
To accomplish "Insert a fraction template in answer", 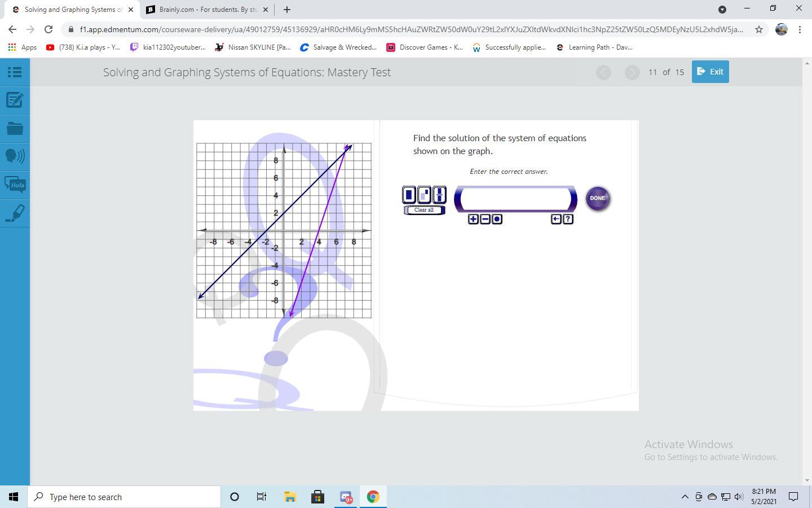I will (439, 195).
